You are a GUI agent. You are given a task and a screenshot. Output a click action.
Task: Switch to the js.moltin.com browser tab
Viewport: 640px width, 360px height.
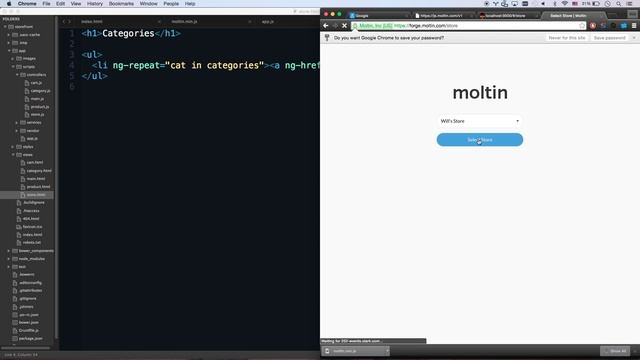(442, 16)
